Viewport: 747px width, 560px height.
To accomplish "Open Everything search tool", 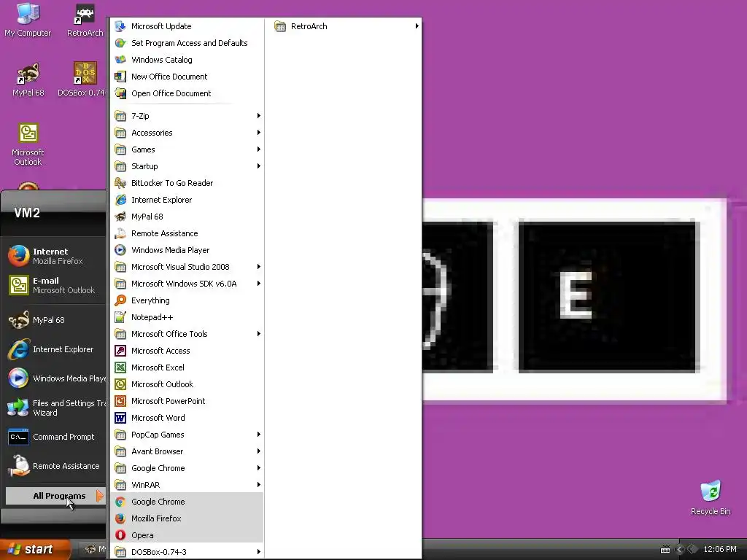I will point(187,300).
